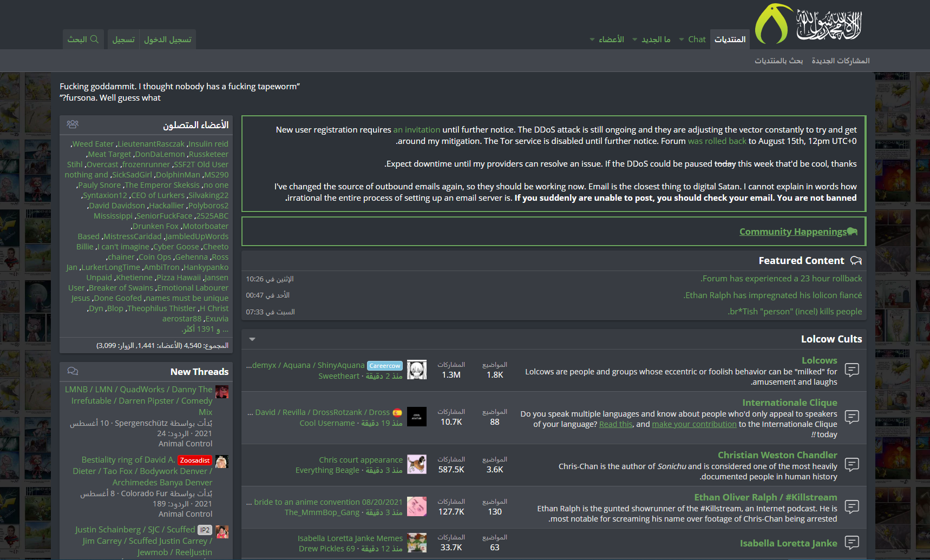Click the Isabella Loretta Janke forum icon

click(x=852, y=543)
